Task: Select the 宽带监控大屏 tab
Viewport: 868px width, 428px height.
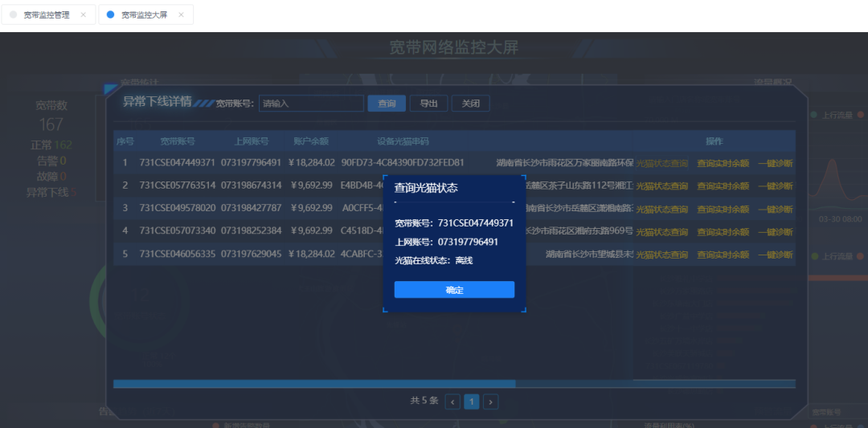Action: [144, 14]
